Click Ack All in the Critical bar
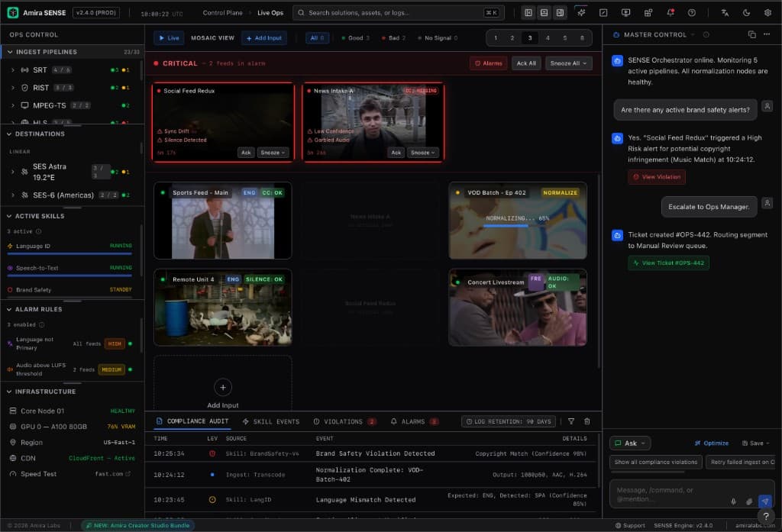The height and width of the screenshot is (532, 782). [x=526, y=63]
